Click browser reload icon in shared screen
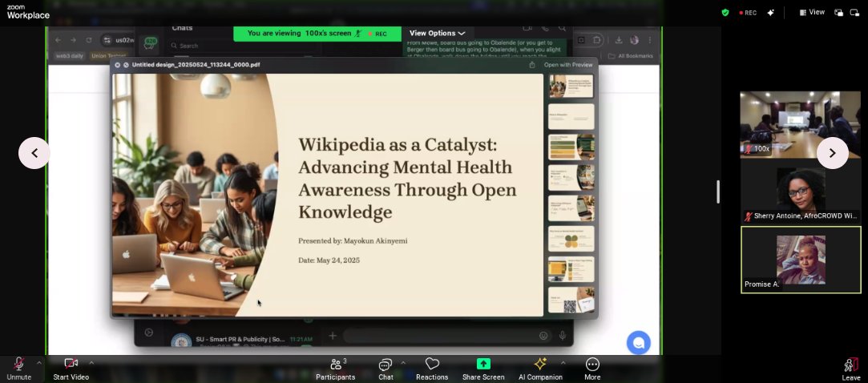Image resolution: width=868 pixels, height=383 pixels. [x=89, y=40]
